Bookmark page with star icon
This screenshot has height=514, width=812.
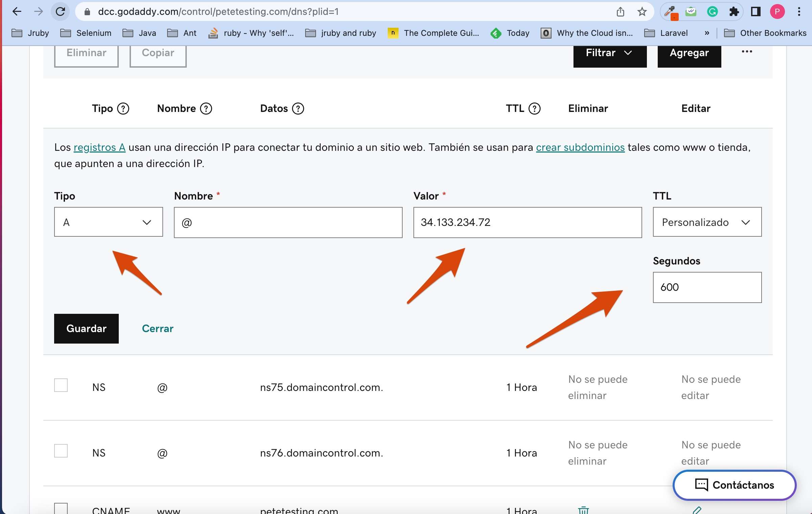click(x=642, y=12)
